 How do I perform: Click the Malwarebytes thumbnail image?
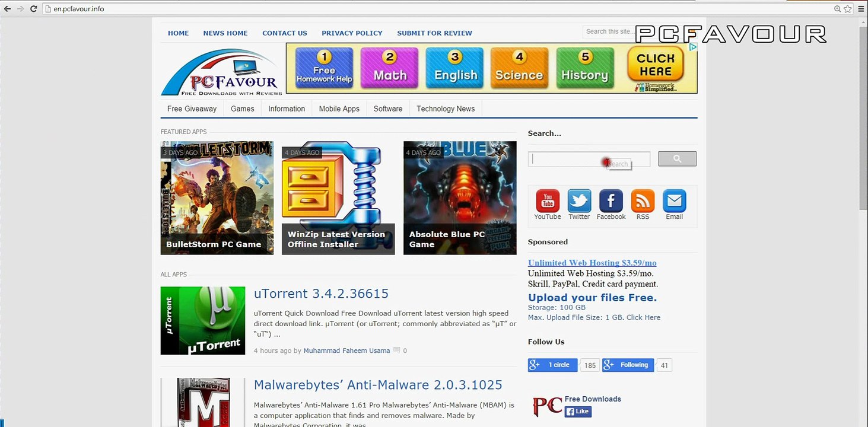(203, 403)
